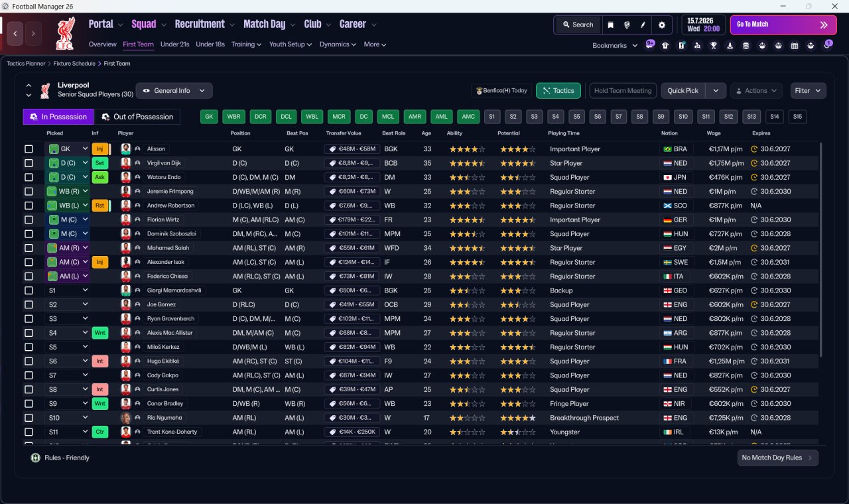Tick the checkbox for Florian Wirtz
The image size is (849, 504).
tap(29, 220)
